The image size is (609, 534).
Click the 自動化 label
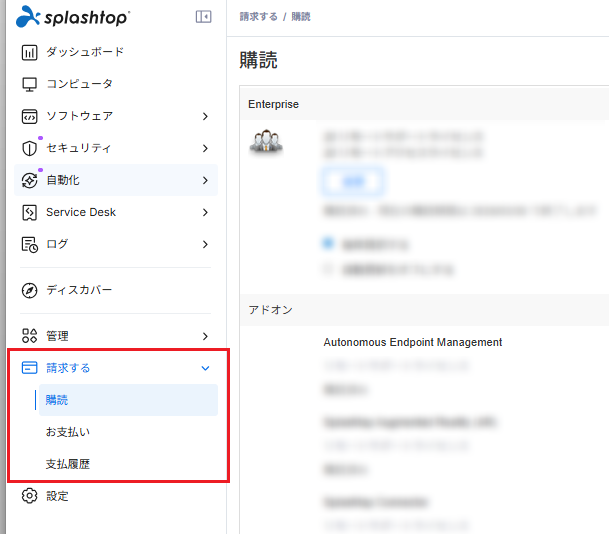[x=63, y=180]
